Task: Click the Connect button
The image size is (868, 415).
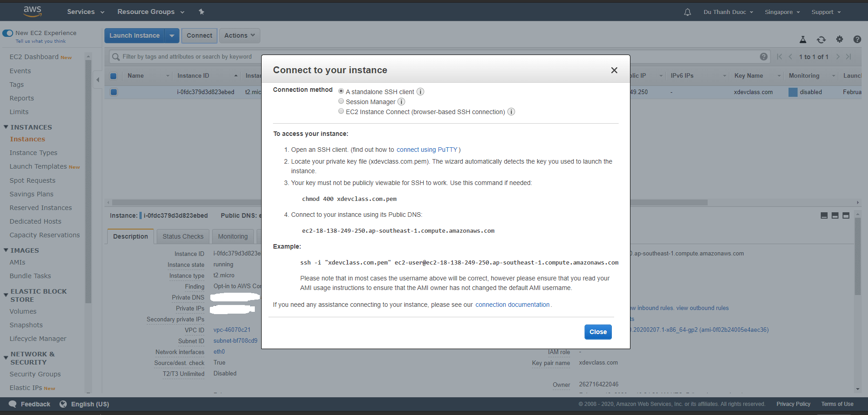Action: (199, 35)
